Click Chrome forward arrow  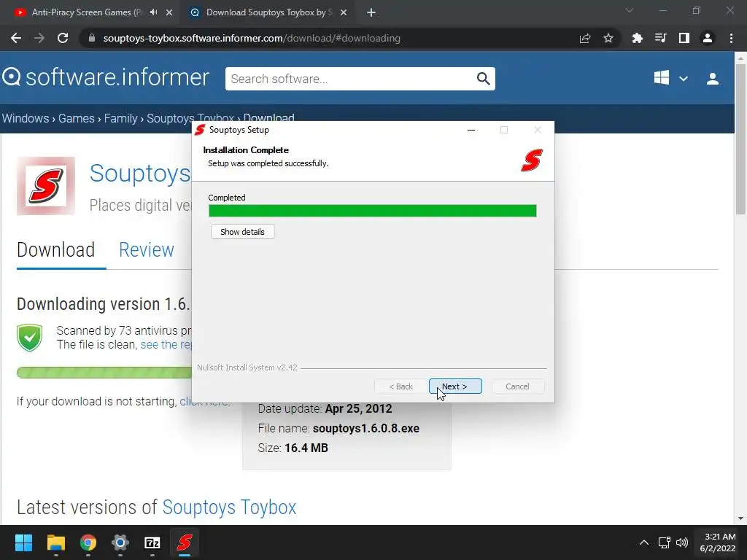39,38
